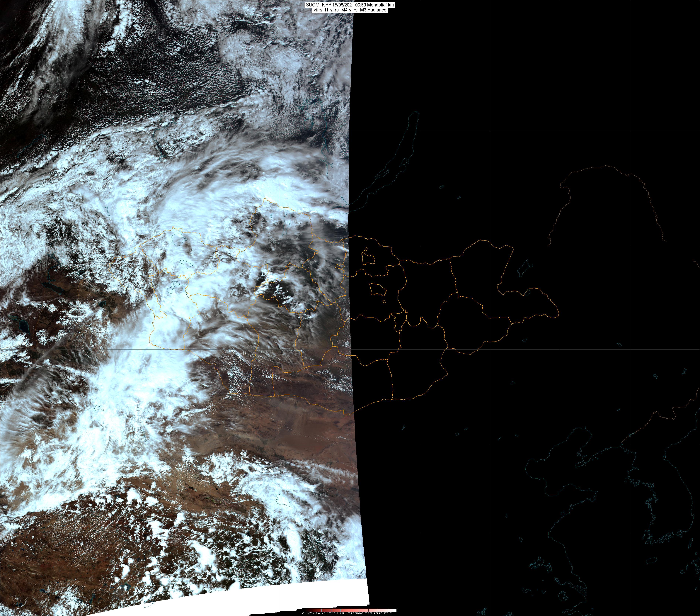Click the 600.72 colorbar tick label
Viewport: 700px width, 616px height.
pyautogui.click(x=369, y=613)
